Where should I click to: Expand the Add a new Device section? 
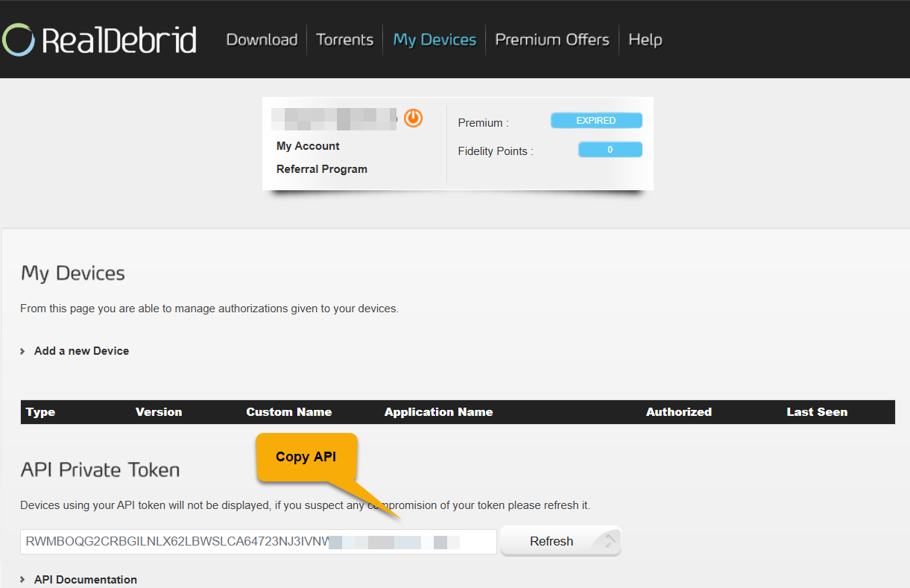81,350
